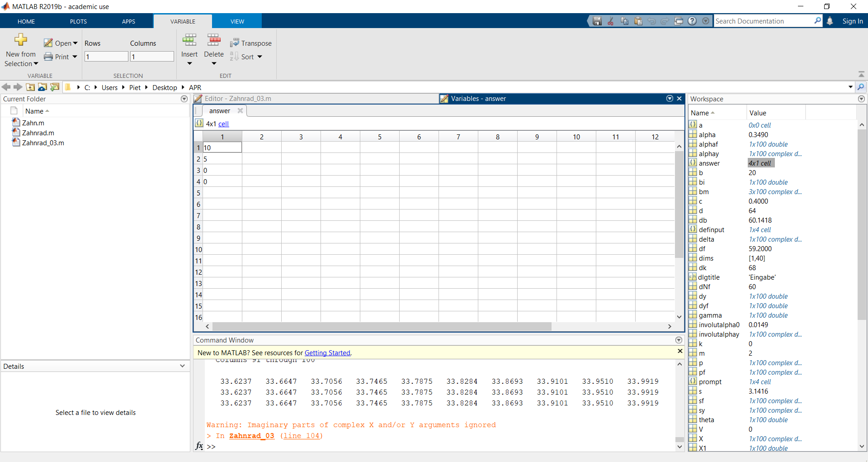Click the Delete icon in ribbon
This screenshot has width=868, height=462.
(x=214, y=40)
